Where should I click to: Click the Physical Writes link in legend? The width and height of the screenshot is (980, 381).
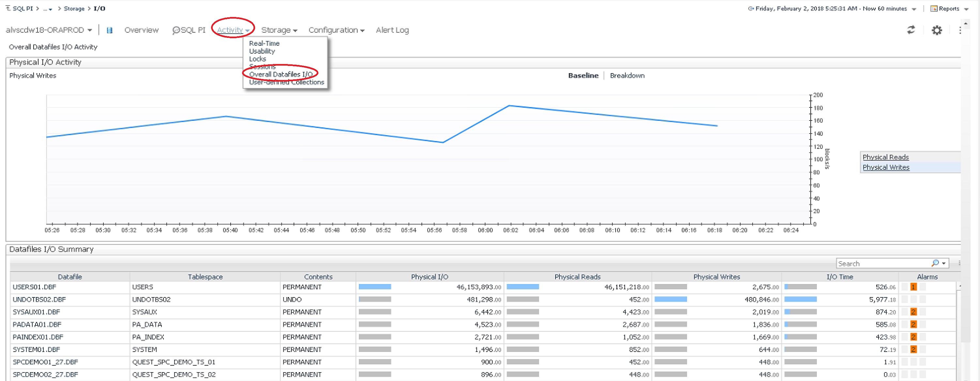point(886,167)
